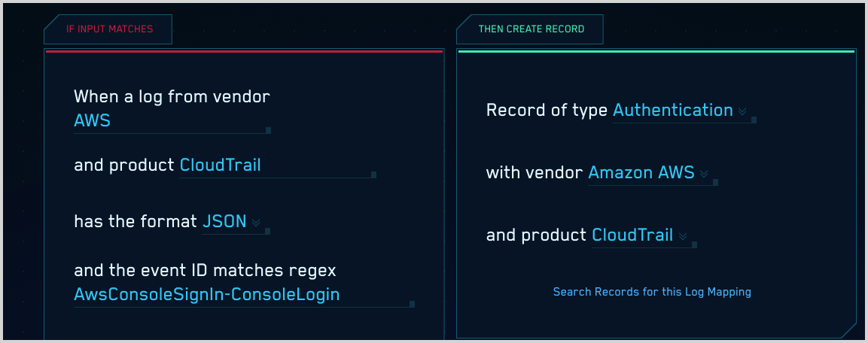Edit the product field CloudTrail in input panel
Image resolution: width=868 pixels, height=343 pixels.
pos(278,166)
